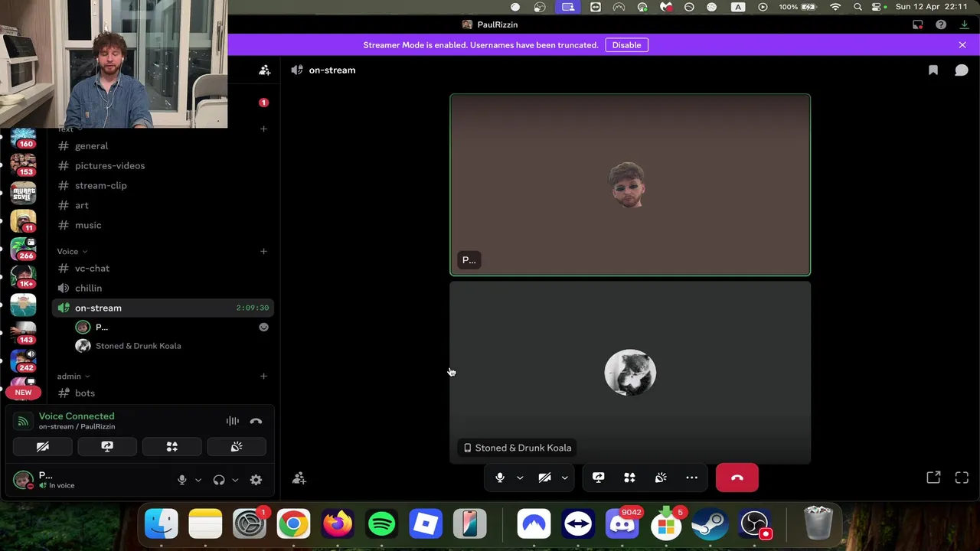Mute the microphone in the user panel

click(x=182, y=480)
